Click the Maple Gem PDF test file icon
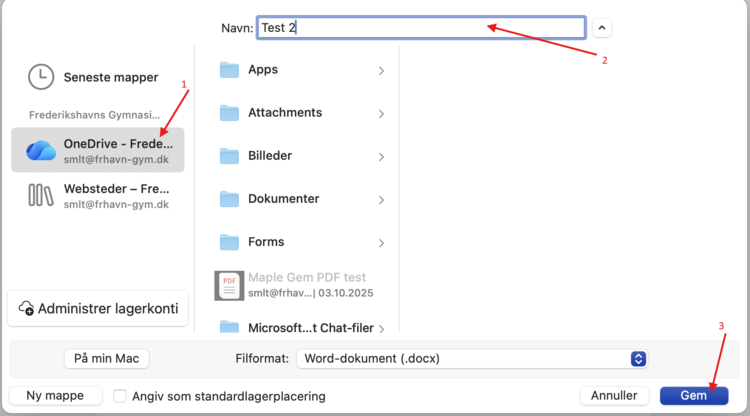Screen dimensions: 750x416 230,286
